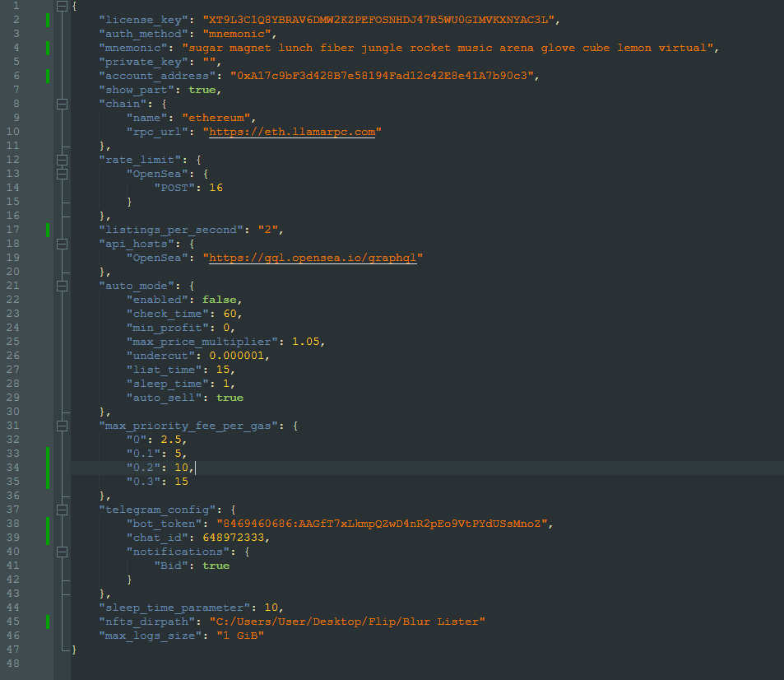Collapse the nested "OpenSea" rate limit block

click(x=62, y=174)
